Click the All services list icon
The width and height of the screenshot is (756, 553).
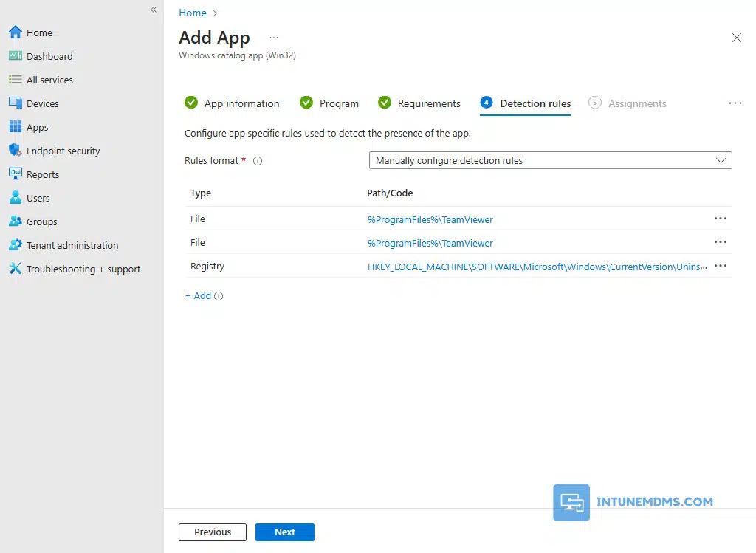[16, 80]
